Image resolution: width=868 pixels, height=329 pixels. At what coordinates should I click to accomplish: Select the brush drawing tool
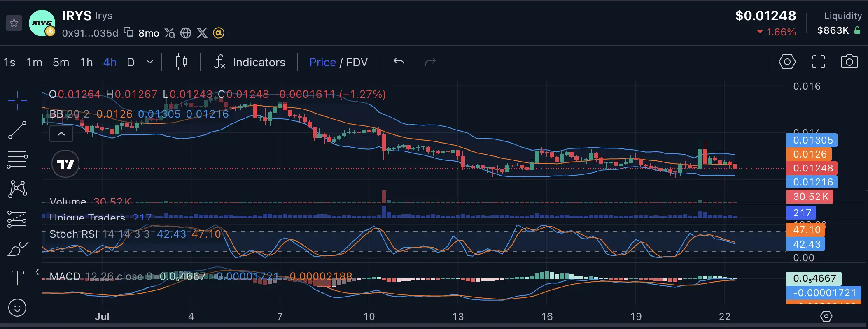coord(17,249)
